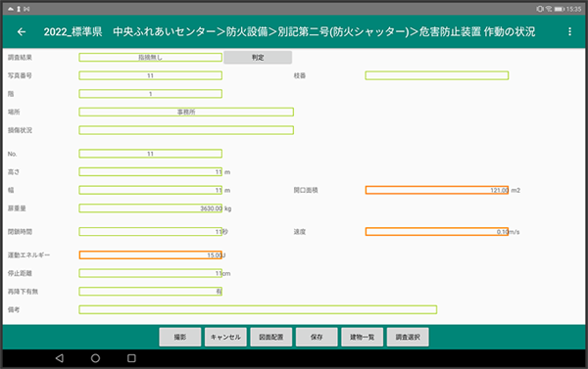
Task: Focus the empty 枝番 input field
Action: (437, 75)
